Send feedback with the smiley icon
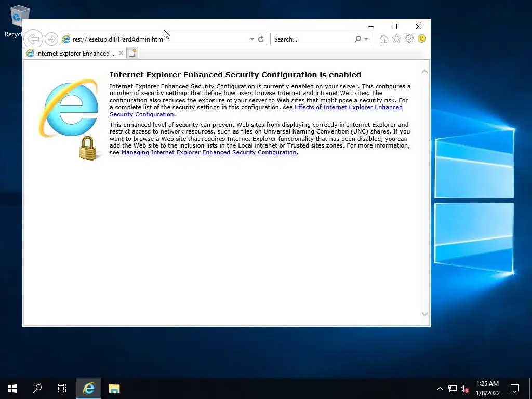 pyautogui.click(x=422, y=38)
